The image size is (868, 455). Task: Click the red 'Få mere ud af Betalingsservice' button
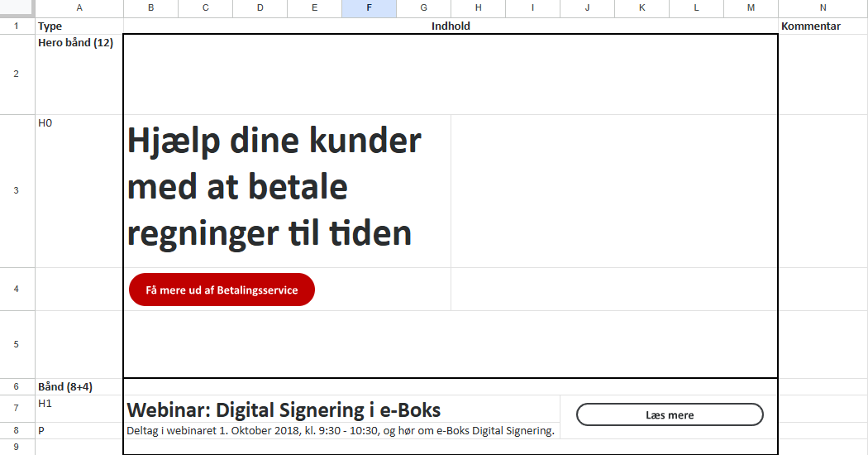(x=222, y=290)
